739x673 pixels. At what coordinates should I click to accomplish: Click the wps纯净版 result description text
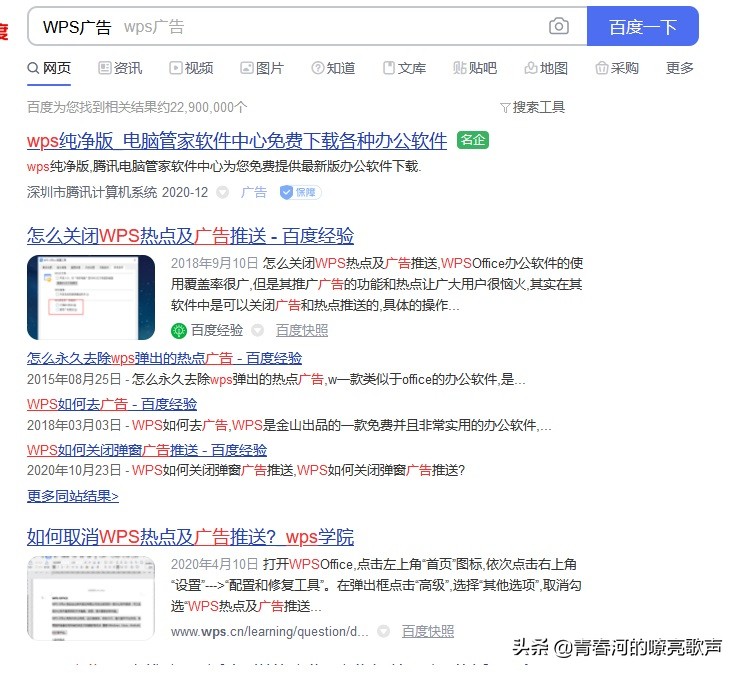coord(224,166)
